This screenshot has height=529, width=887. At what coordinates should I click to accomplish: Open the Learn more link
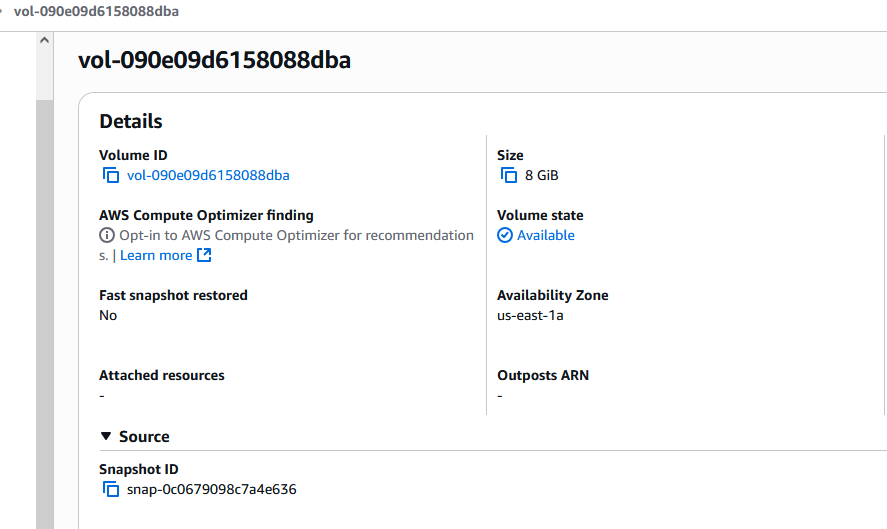[x=156, y=255]
